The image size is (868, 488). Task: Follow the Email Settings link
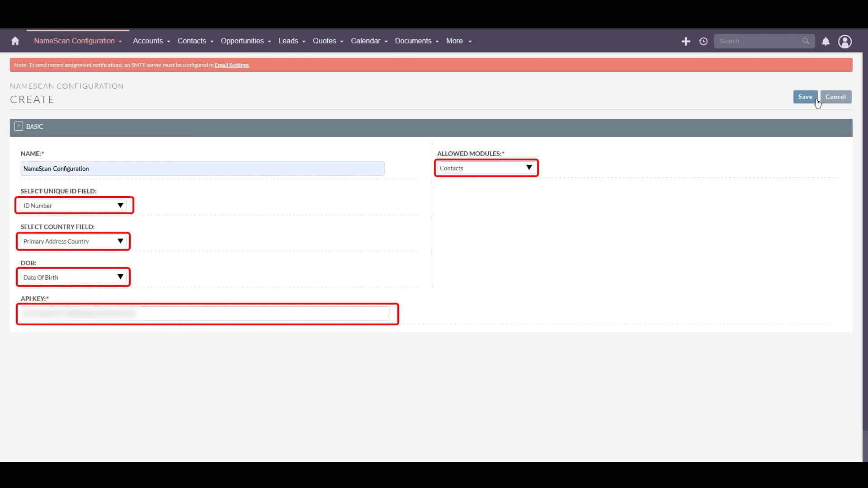click(231, 65)
